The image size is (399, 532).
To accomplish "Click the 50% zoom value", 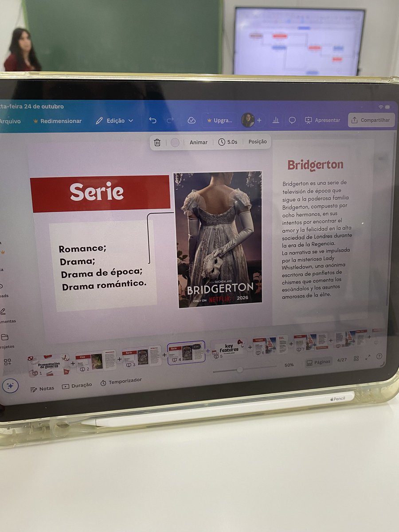I will pyautogui.click(x=289, y=365).
